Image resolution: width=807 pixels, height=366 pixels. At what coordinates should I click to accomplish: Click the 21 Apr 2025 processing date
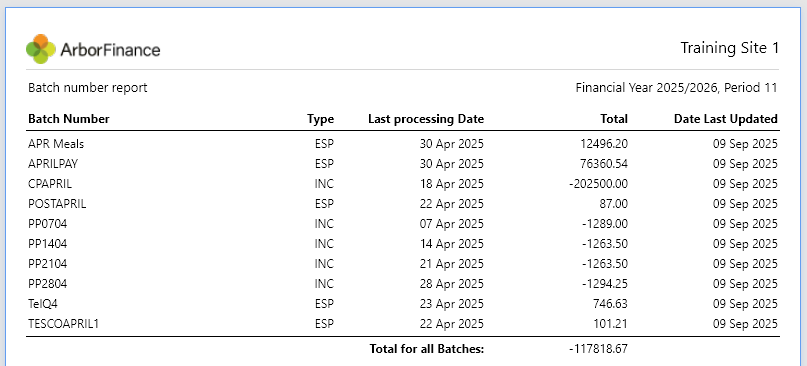[x=452, y=264]
